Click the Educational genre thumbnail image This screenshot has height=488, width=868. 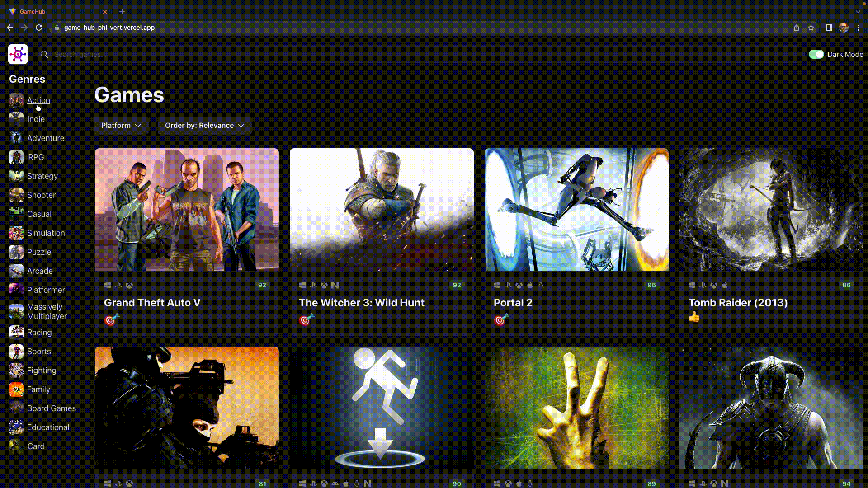(x=16, y=427)
